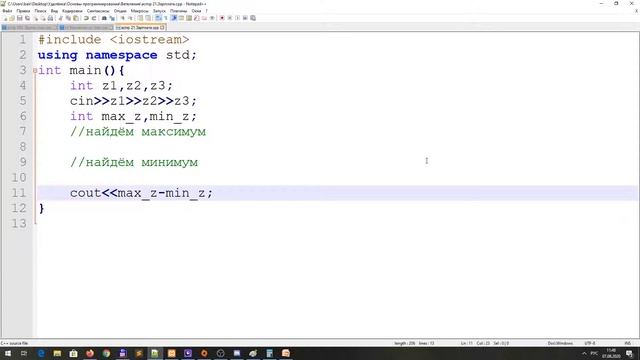This screenshot has height=360, width=640.
Task: Click line number 11 in the margin
Action: tap(19, 193)
